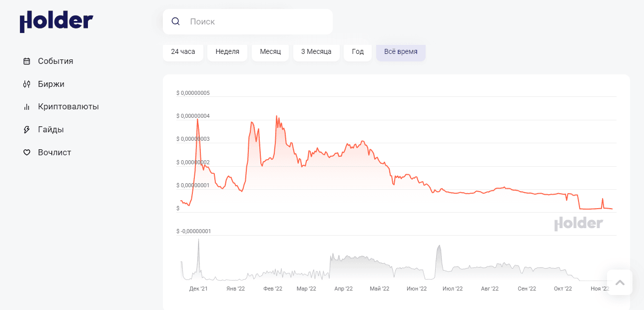
Task: Open the Вочлист page link
Action: (54, 153)
